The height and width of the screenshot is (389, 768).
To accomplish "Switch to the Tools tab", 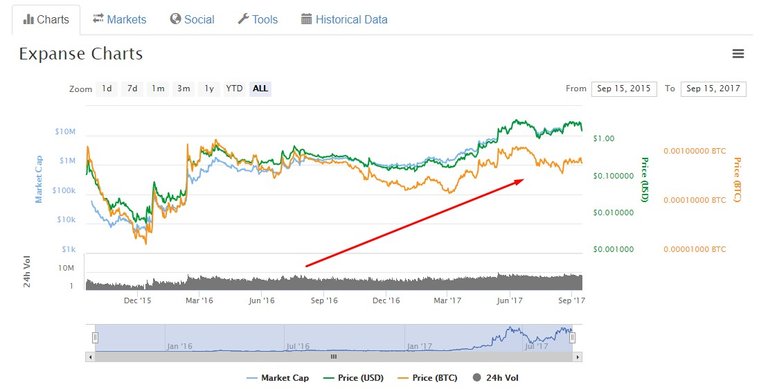I will [x=258, y=20].
